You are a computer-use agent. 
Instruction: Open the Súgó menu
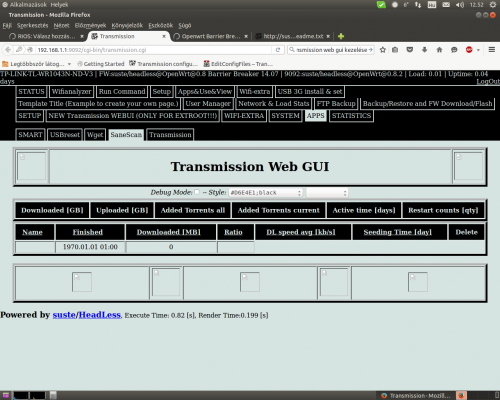pyautogui.click(x=185, y=25)
